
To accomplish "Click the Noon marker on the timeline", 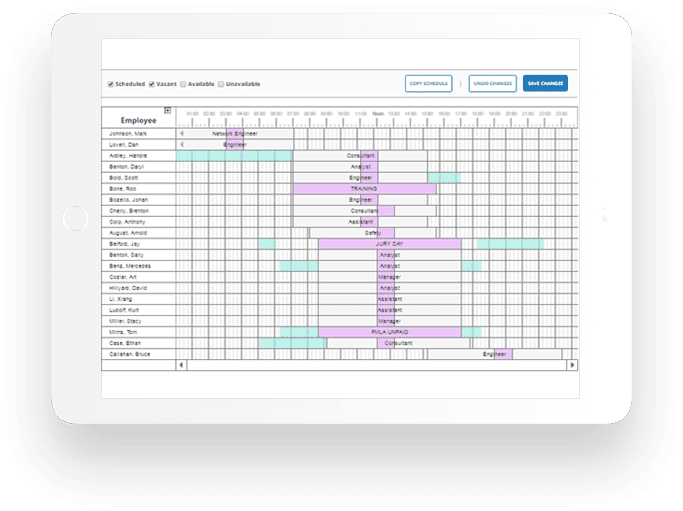I will click(378, 114).
